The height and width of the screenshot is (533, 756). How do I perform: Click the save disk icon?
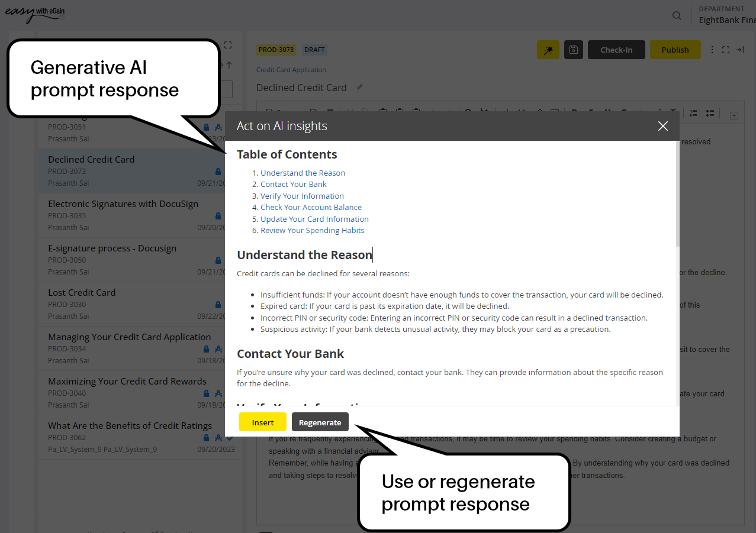[x=573, y=50]
